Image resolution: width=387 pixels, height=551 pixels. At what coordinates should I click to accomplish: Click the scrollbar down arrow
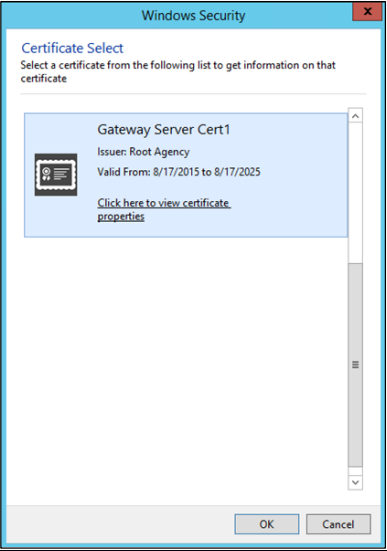click(355, 482)
